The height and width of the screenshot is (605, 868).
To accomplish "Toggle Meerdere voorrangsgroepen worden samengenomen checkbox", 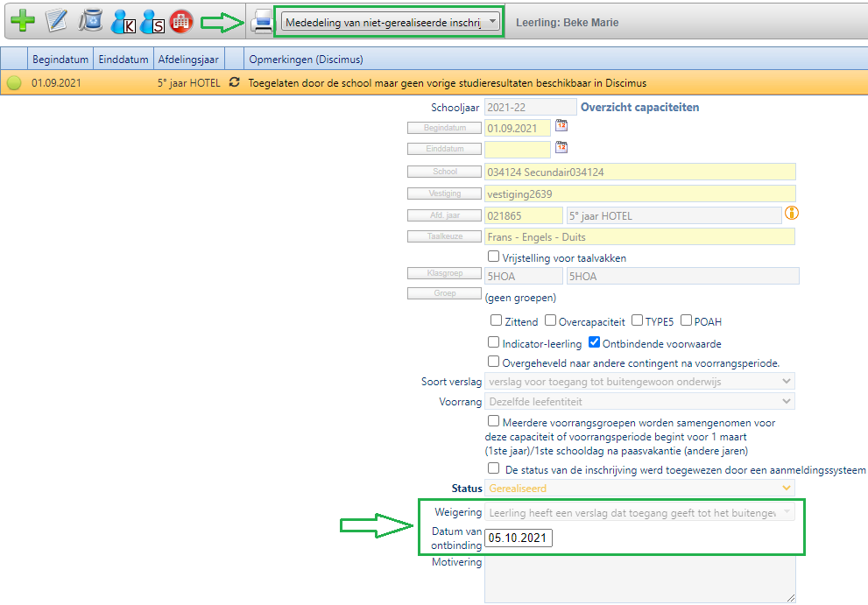I will [x=493, y=420].
